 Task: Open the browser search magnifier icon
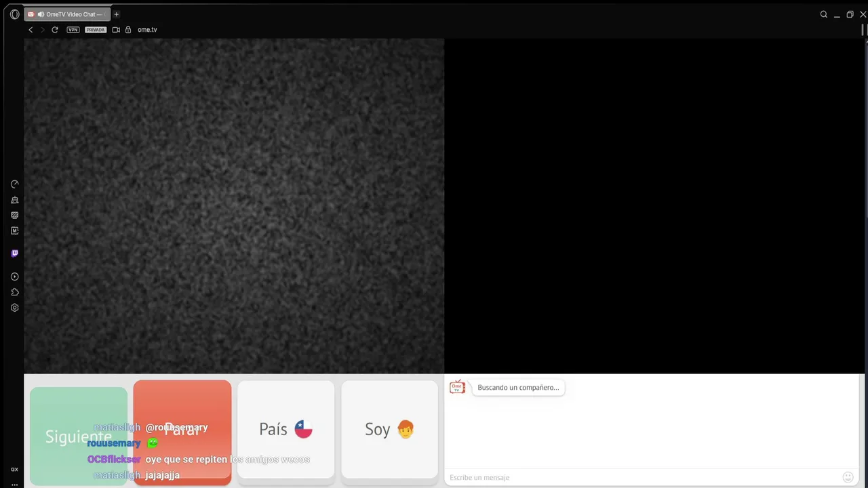click(824, 14)
